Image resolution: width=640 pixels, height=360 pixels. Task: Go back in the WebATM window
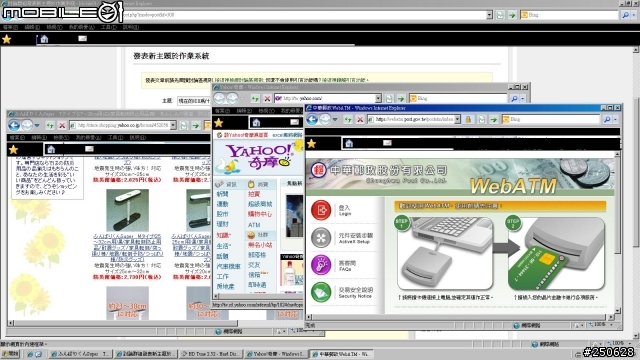(x=313, y=119)
